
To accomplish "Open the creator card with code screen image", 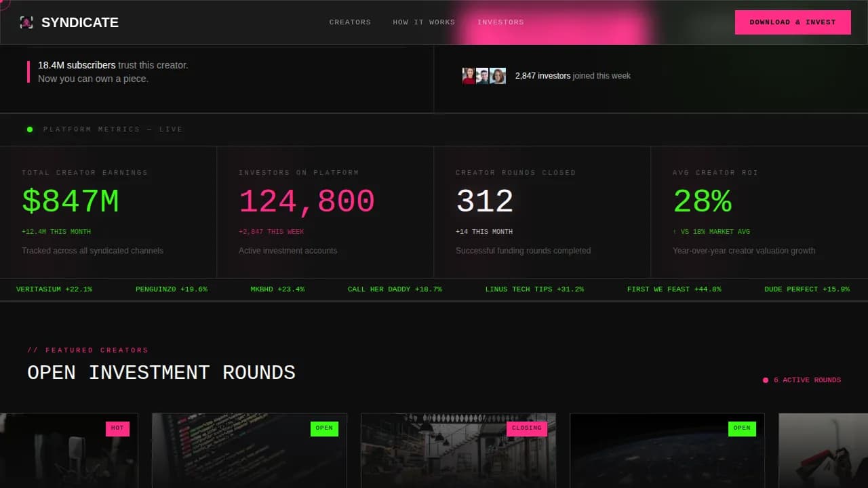I will pos(250,451).
